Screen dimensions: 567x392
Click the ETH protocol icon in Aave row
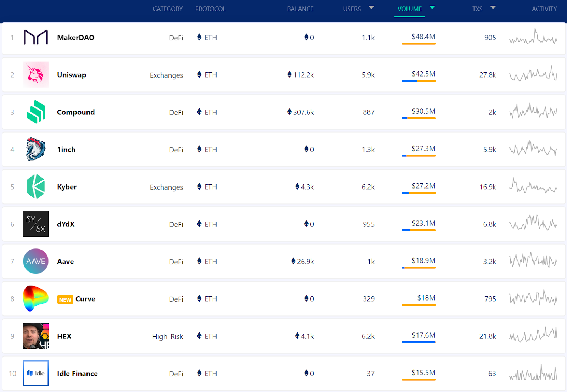[199, 261]
